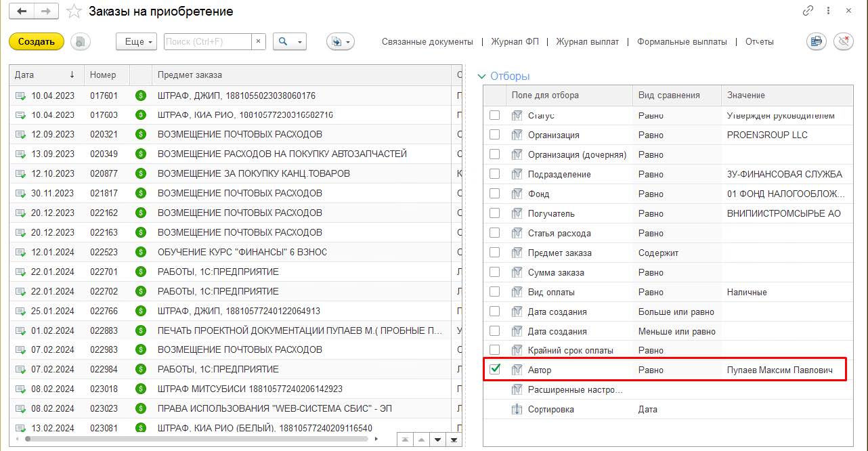
Task: Click the document icon for row 01.02.2024
Action: [x=20, y=330]
